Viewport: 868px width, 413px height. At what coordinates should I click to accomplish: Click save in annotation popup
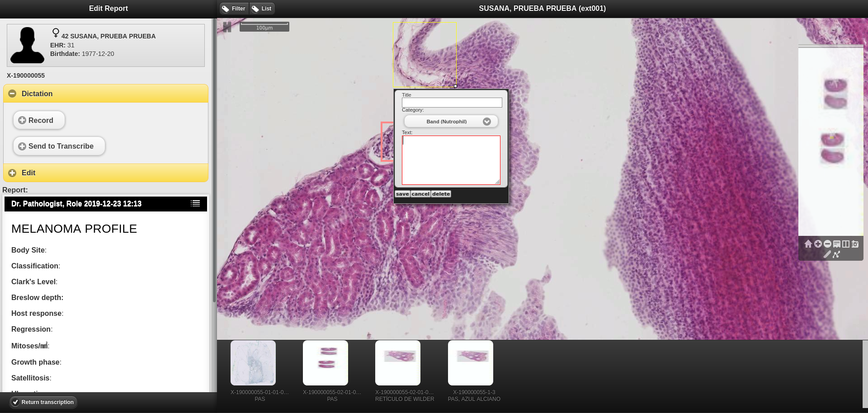(402, 194)
